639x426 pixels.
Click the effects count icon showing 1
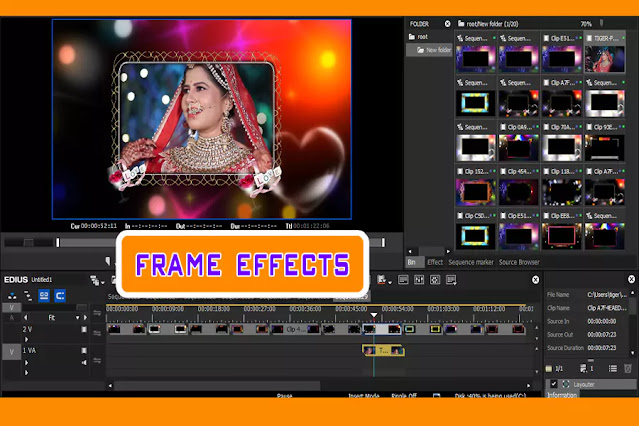586,369
